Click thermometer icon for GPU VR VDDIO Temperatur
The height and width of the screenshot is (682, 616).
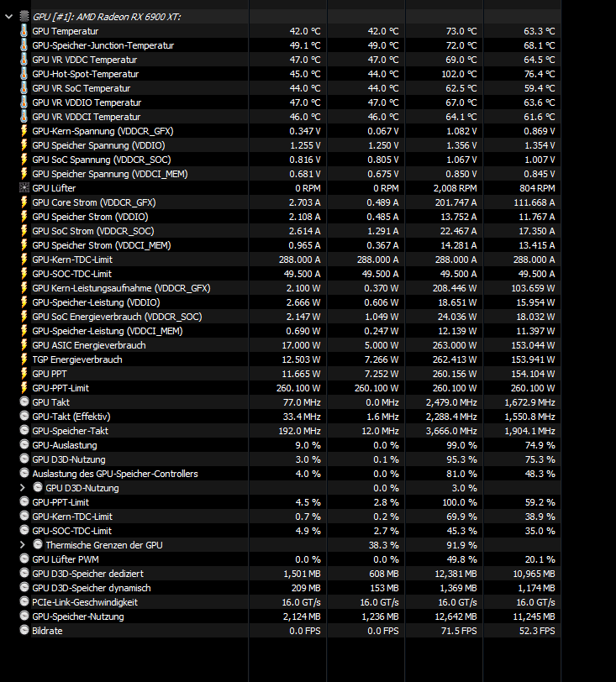(x=24, y=102)
